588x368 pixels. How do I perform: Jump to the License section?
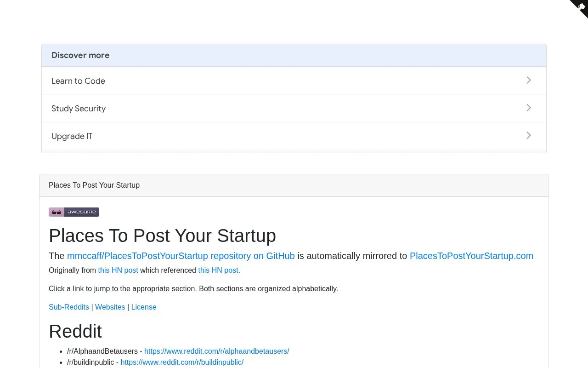click(x=144, y=307)
